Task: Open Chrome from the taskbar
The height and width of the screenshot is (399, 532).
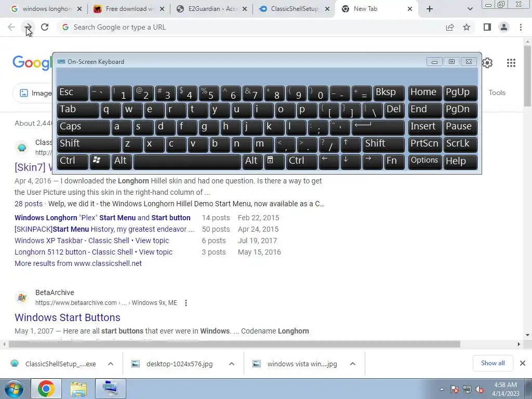Action: [x=46, y=389]
